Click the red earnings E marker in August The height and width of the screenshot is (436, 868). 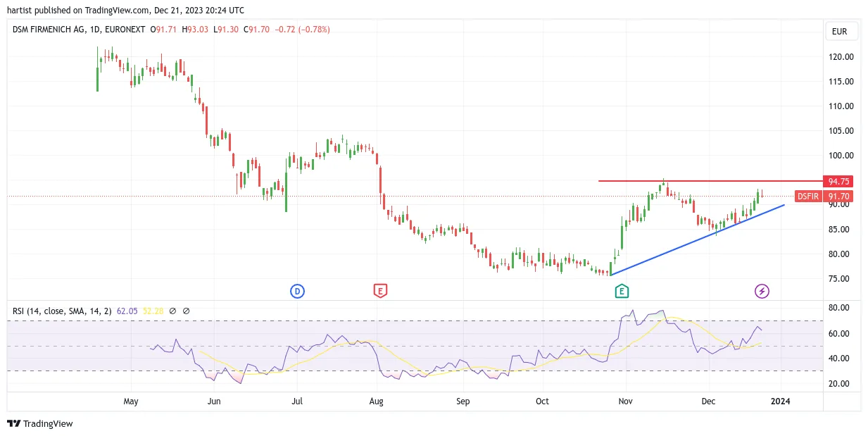(379, 291)
